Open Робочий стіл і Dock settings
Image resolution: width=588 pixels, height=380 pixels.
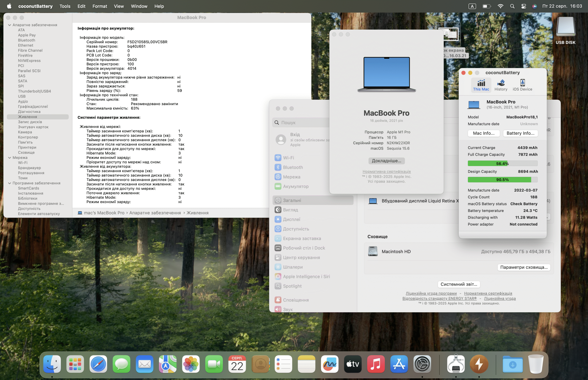(x=313, y=248)
